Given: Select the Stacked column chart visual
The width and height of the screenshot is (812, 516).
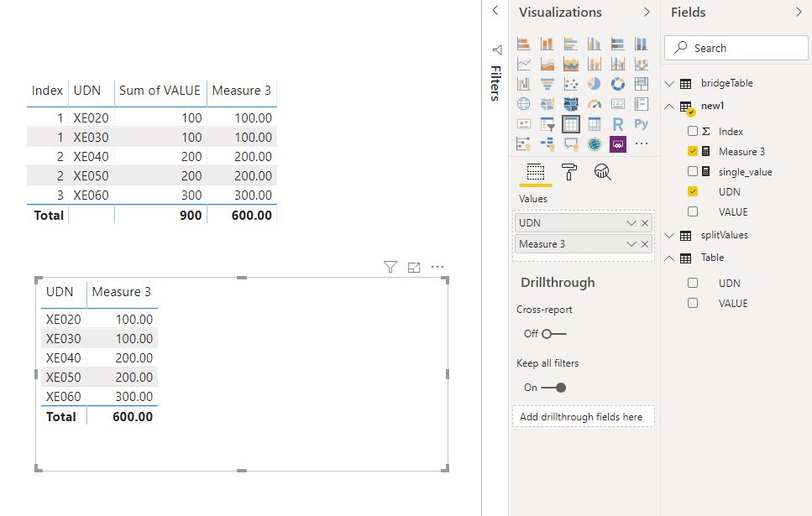Looking at the screenshot, I should tap(547, 44).
